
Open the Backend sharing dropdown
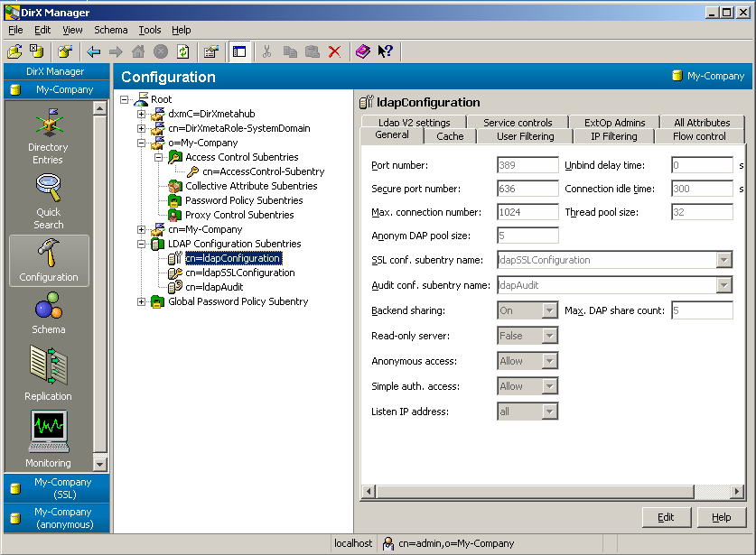[549, 310]
